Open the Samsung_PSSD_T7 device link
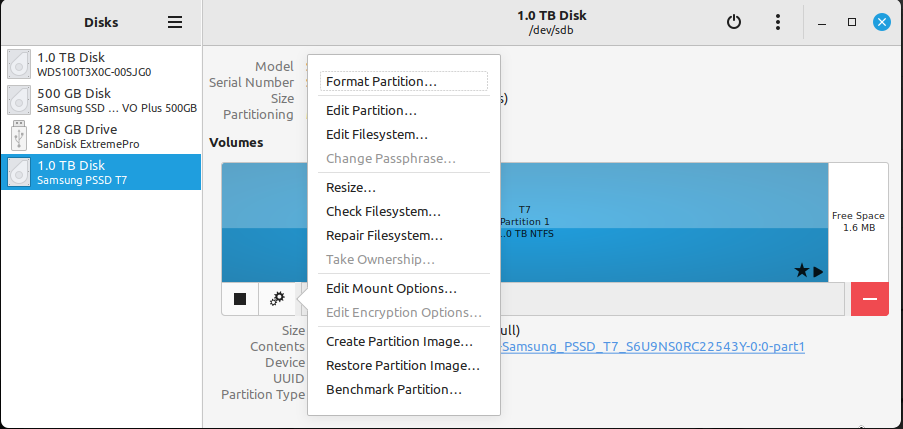This screenshot has height=429, width=903. (652, 347)
